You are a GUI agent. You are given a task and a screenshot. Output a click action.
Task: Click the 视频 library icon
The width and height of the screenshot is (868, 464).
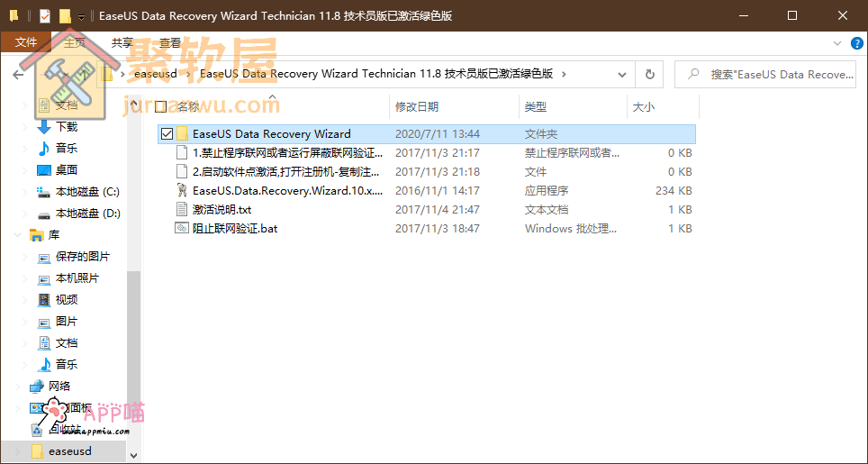pyautogui.click(x=44, y=300)
